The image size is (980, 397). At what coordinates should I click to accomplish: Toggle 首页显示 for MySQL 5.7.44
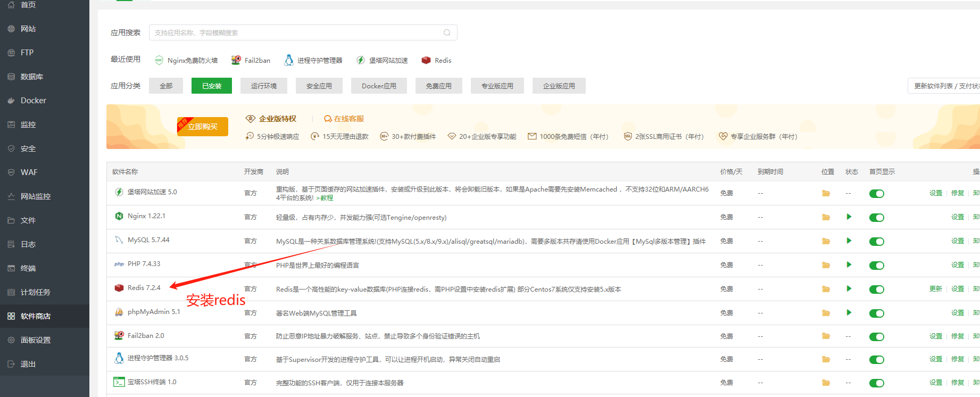(877, 242)
